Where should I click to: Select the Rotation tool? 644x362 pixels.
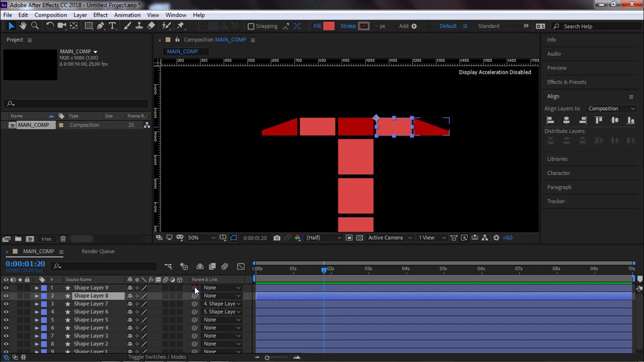(50, 26)
